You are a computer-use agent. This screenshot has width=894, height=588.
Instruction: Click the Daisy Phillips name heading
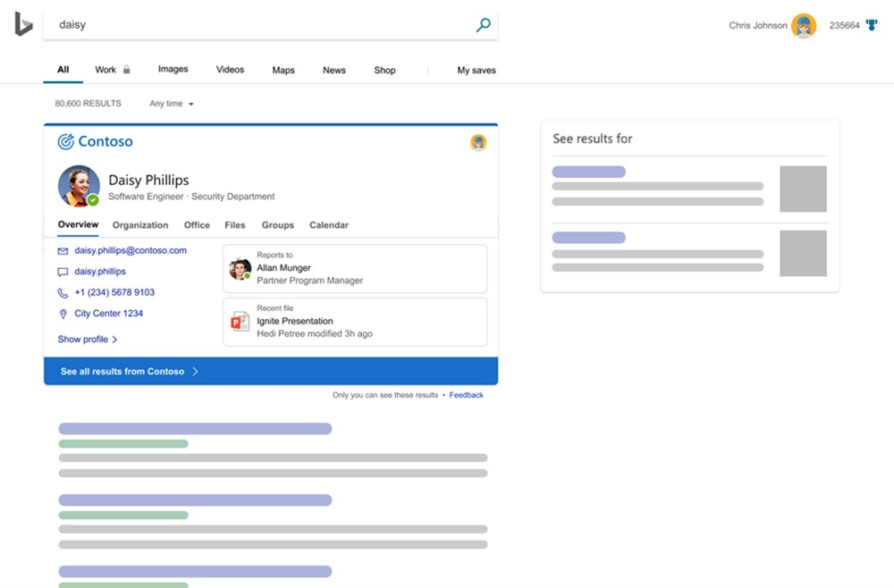[x=148, y=180]
